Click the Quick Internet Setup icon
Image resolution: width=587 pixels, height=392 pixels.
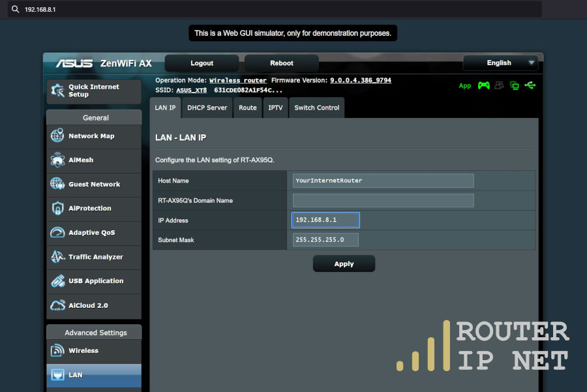57,91
